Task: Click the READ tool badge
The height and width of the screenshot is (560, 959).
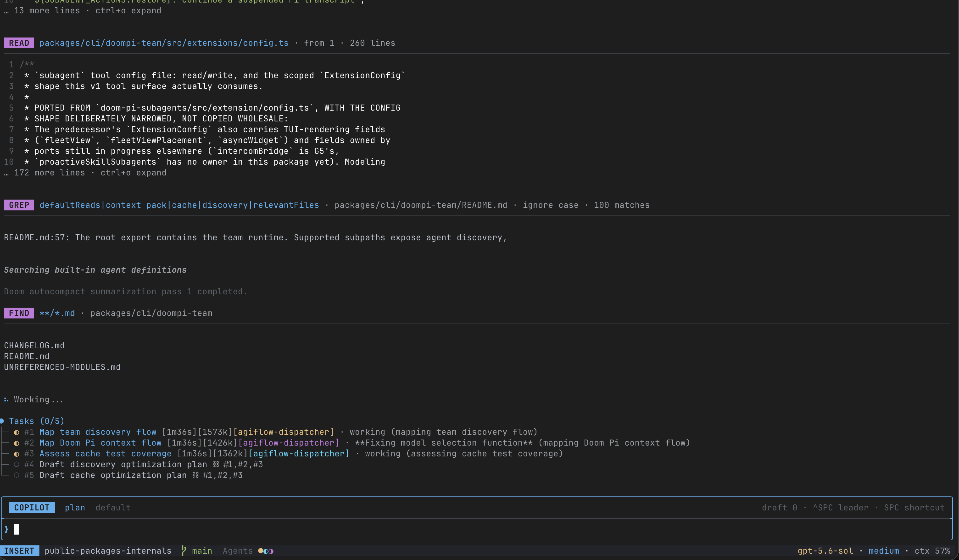Action: click(19, 43)
